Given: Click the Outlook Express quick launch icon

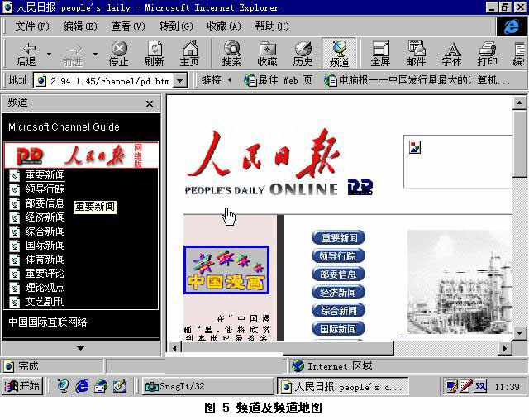Looking at the screenshot, I should point(101,386).
